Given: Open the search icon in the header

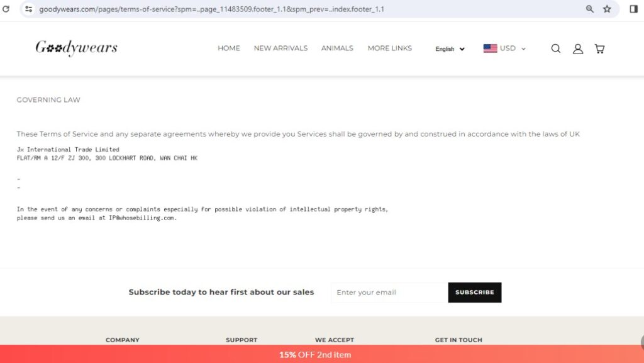Looking at the screenshot, I should click(556, 48).
